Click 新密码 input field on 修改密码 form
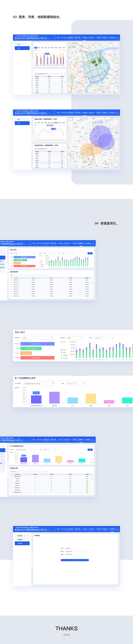The height and width of the screenshot is (644, 133). coord(77,555)
